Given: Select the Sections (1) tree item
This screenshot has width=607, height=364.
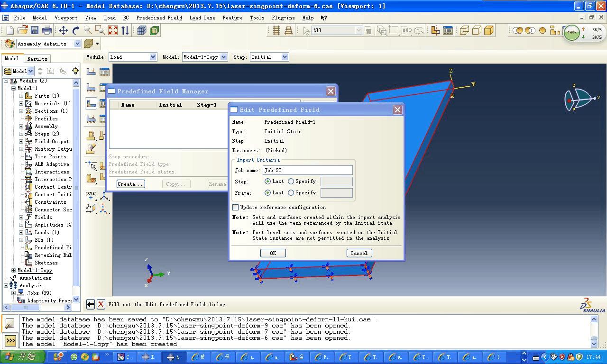Looking at the screenshot, I should click(x=51, y=111).
